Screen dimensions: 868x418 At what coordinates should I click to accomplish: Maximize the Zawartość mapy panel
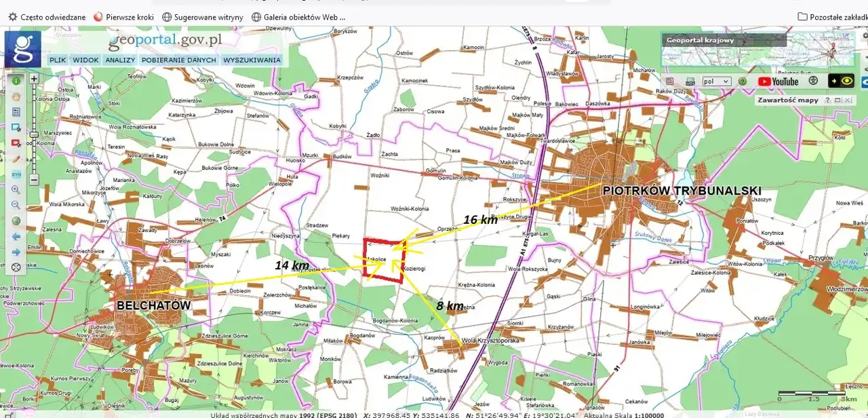[x=837, y=100]
